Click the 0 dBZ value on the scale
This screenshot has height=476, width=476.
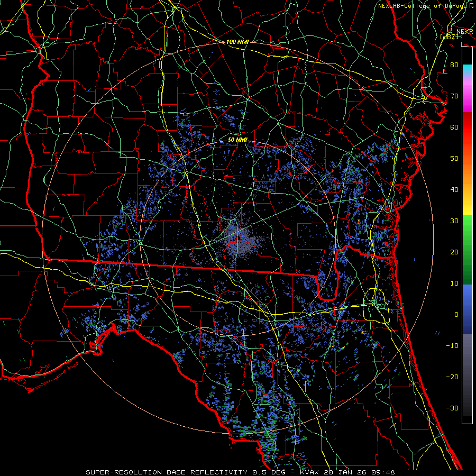click(456, 315)
